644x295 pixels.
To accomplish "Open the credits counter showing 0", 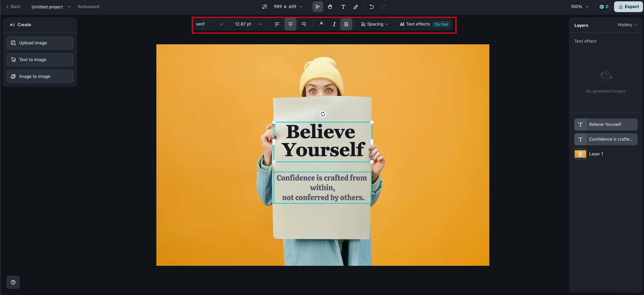I will click(604, 7).
